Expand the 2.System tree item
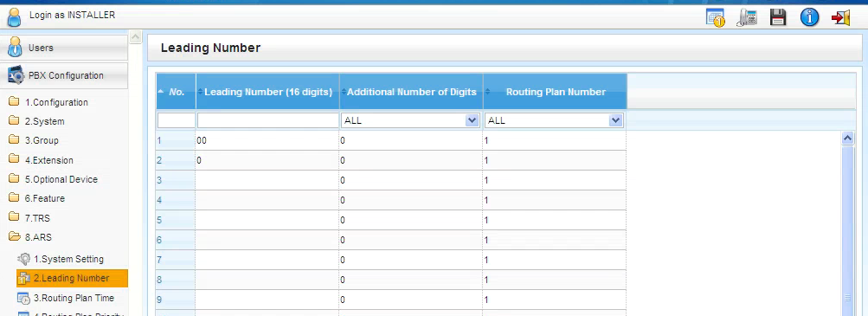The height and width of the screenshot is (316, 868). [44, 122]
